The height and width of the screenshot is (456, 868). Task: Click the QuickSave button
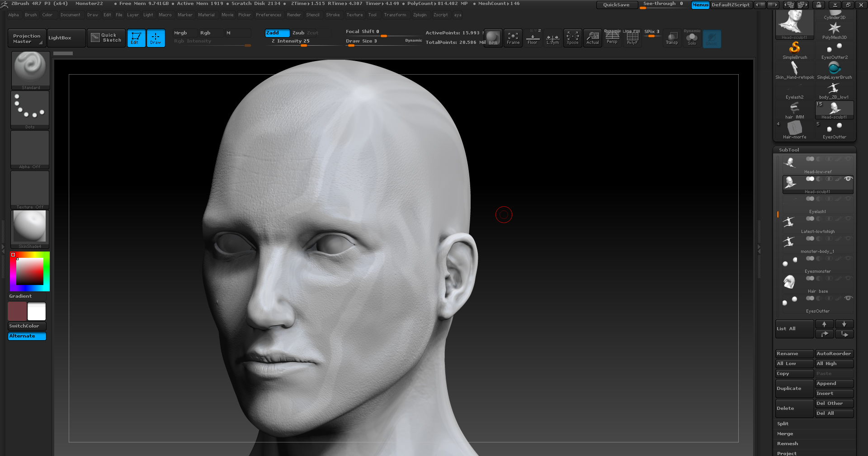(x=617, y=5)
